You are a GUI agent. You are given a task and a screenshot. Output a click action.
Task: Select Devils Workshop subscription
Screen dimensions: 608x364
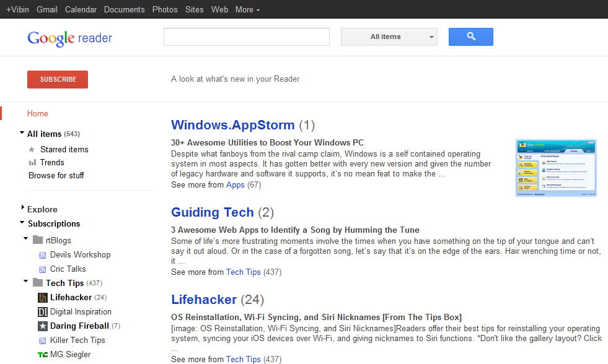click(81, 255)
